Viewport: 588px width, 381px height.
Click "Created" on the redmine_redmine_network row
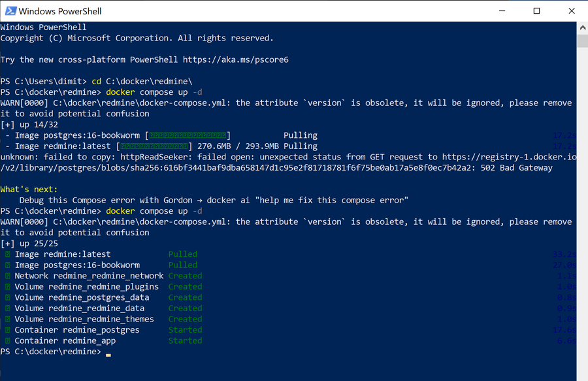coord(186,276)
